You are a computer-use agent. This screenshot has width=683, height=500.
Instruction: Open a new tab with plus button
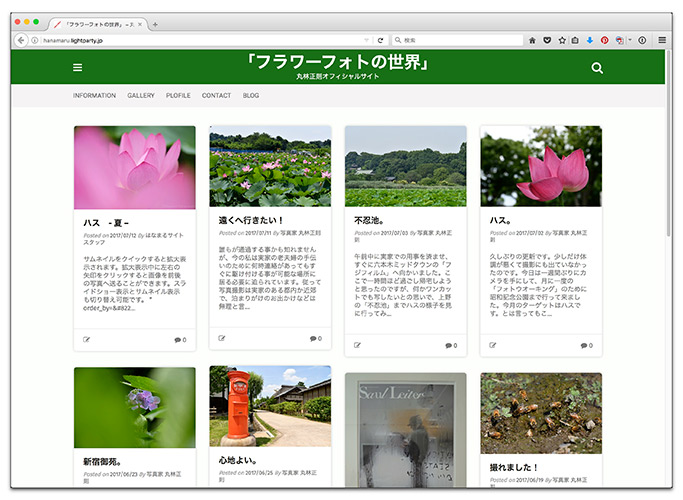pos(156,25)
